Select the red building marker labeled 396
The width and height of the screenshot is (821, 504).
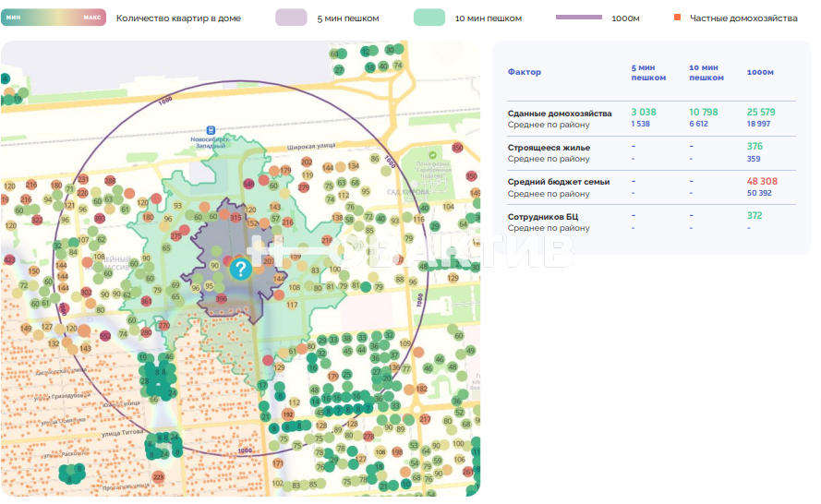click(222, 299)
